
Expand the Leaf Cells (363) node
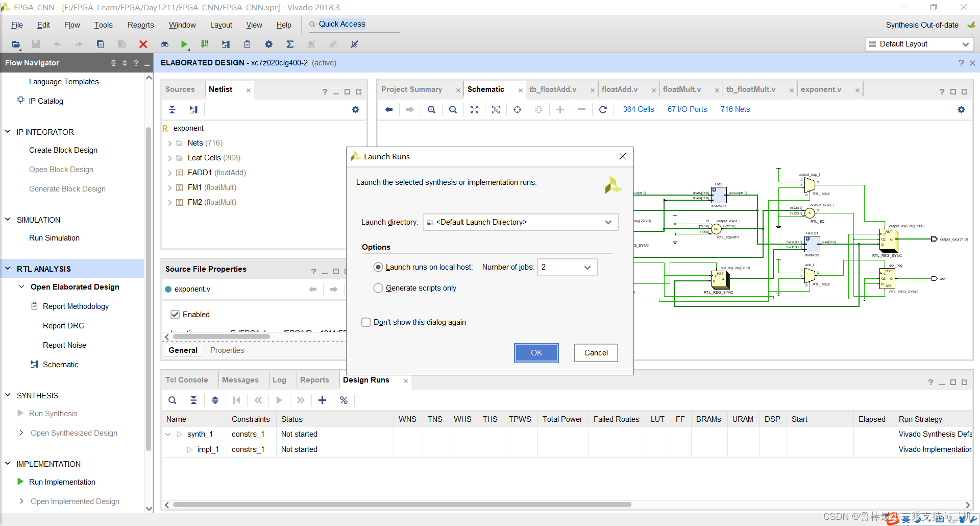(x=170, y=158)
